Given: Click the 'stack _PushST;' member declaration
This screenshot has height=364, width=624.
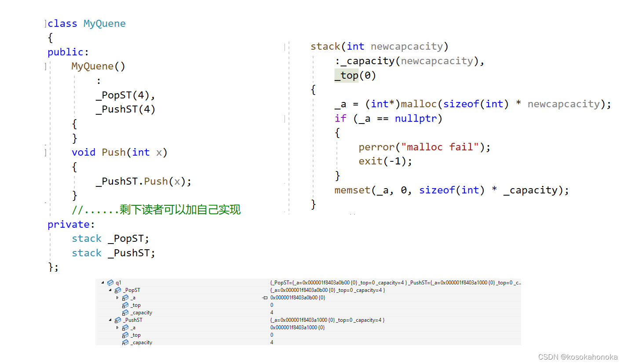Looking at the screenshot, I should (113, 253).
